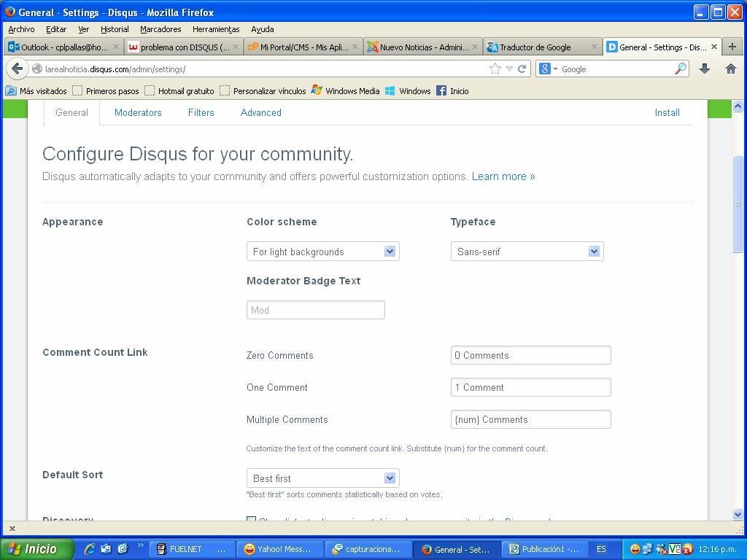
Task: Switch to Mi Portal/CMS tab
Action: click(303, 47)
